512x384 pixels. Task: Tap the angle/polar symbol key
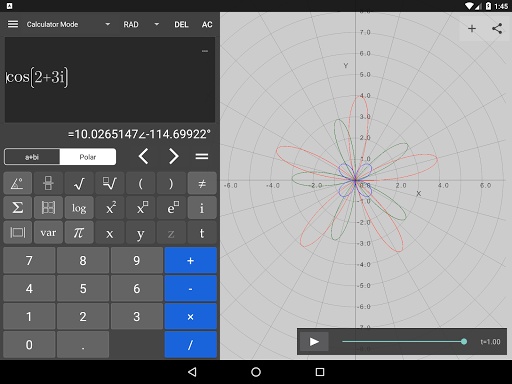18,183
